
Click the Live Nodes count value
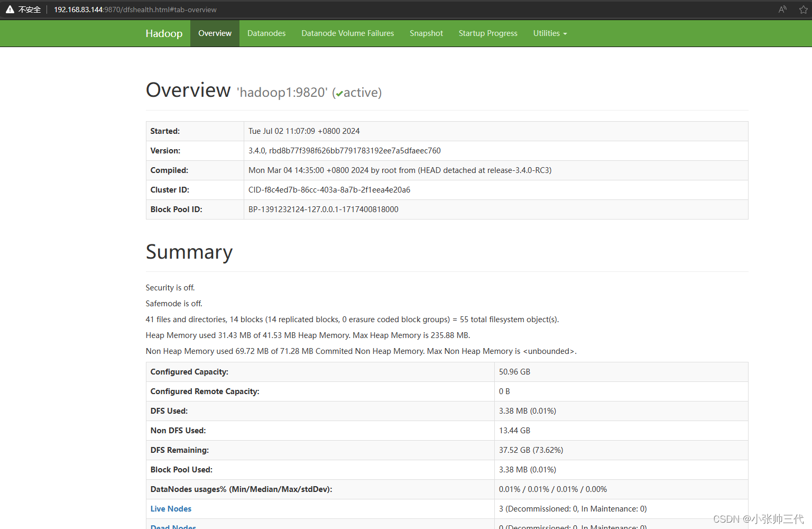point(573,509)
